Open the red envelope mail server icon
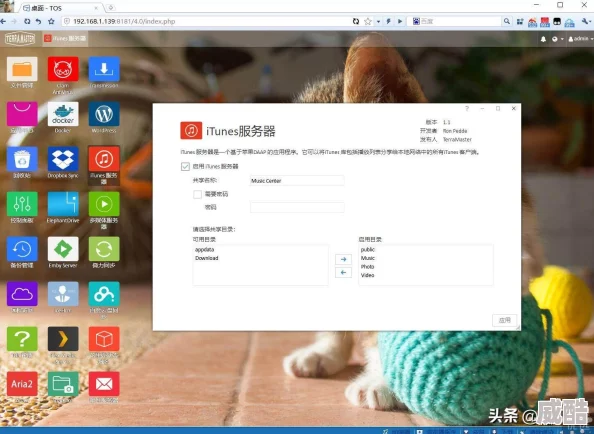The height and width of the screenshot is (434, 594). pos(104,384)
